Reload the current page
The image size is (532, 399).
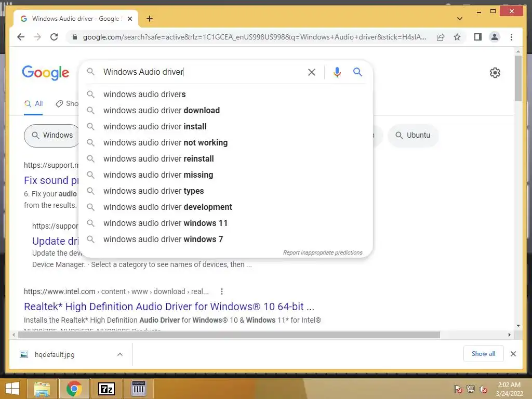pos(54,37)
